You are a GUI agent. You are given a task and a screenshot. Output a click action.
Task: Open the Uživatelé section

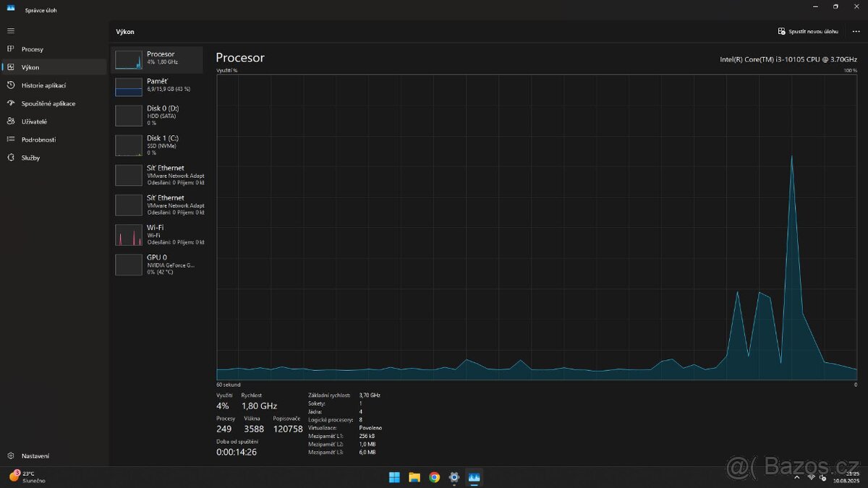[x=34, y=121]
